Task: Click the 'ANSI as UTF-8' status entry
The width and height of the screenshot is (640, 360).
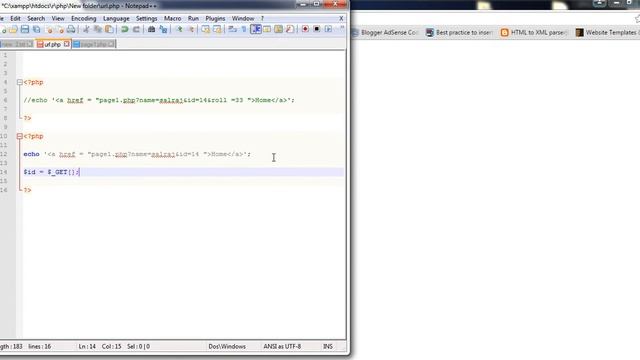Action: click(x=282, y=346)
